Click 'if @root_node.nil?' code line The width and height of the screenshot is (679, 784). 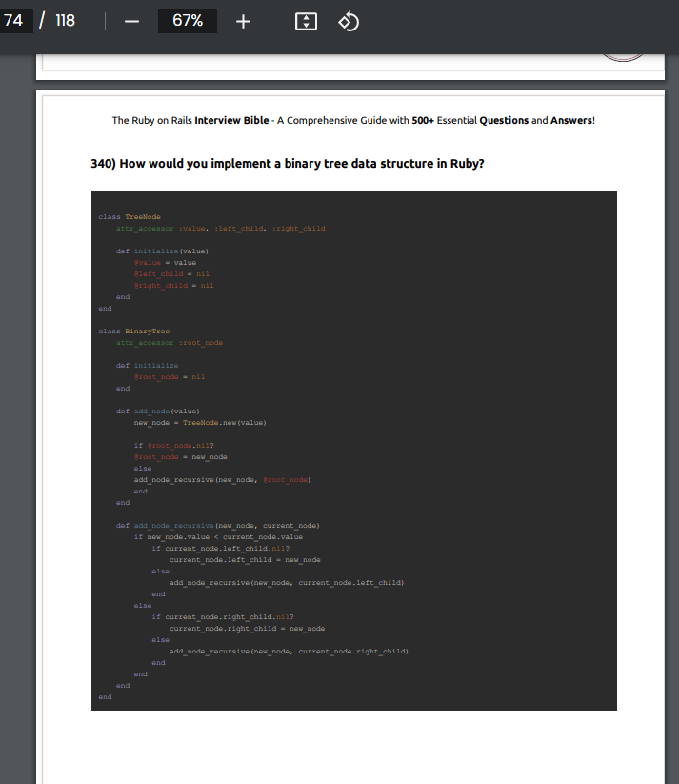(174, 446)
